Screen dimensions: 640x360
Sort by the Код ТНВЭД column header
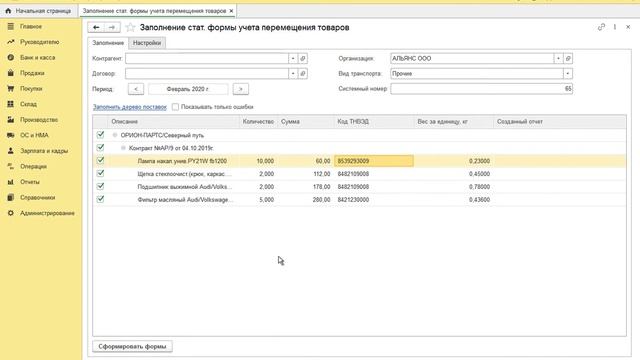373,122
